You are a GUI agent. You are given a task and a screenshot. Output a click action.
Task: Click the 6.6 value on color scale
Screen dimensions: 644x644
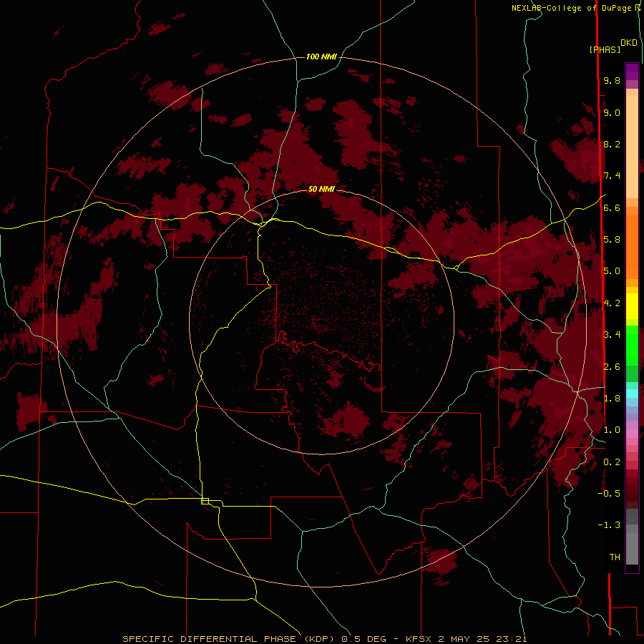pyautogui.click(x=612, y=208)
